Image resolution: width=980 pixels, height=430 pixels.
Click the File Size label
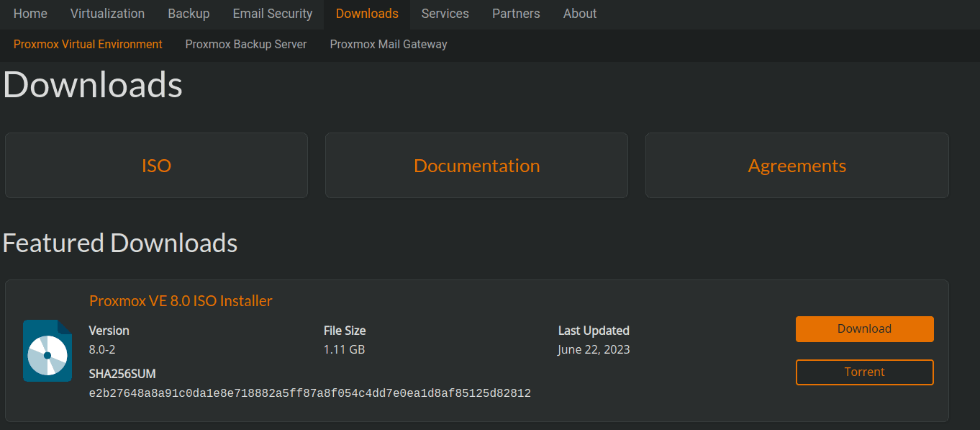345,331
